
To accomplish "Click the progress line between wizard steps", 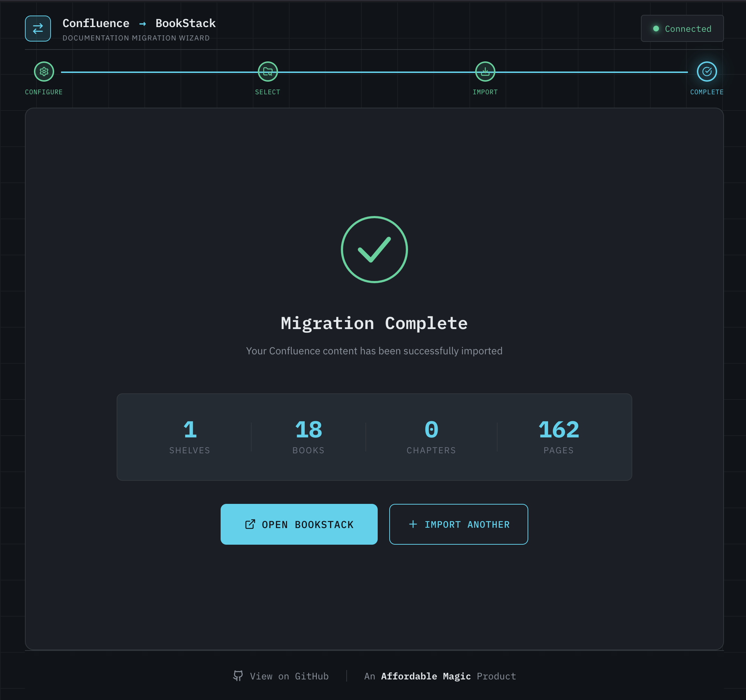I will [x=375, y=71].
